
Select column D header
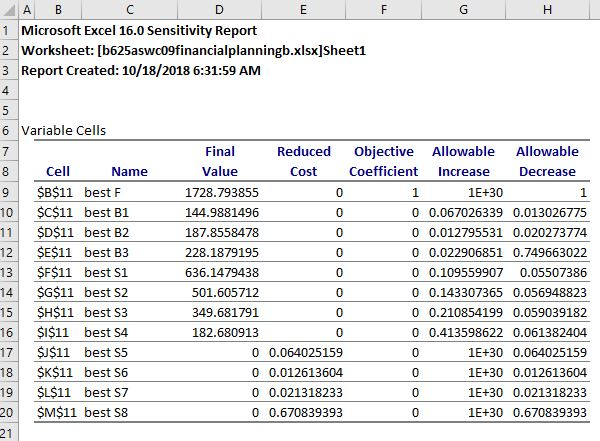click(x=219, y=9)
